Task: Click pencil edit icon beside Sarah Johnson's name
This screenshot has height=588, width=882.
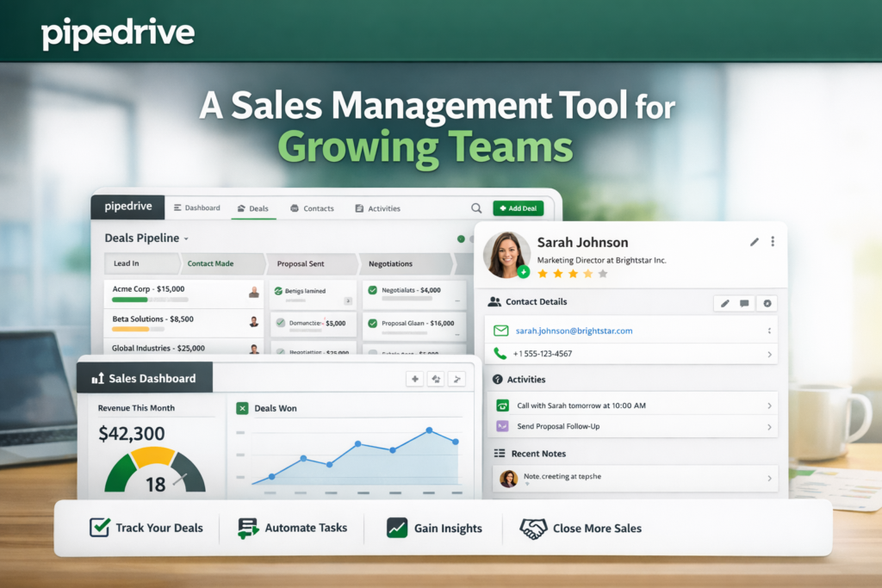Action: click(x=755, y=242)
